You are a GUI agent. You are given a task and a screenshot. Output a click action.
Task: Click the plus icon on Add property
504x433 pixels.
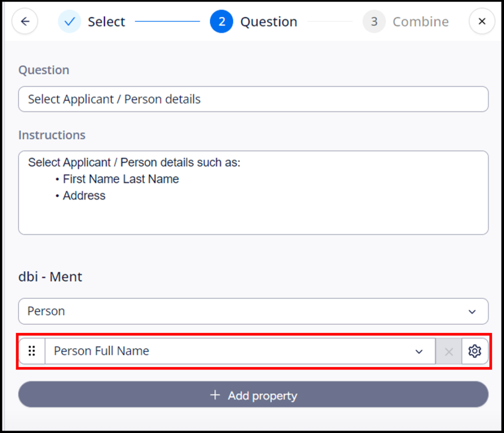point(215,395)
